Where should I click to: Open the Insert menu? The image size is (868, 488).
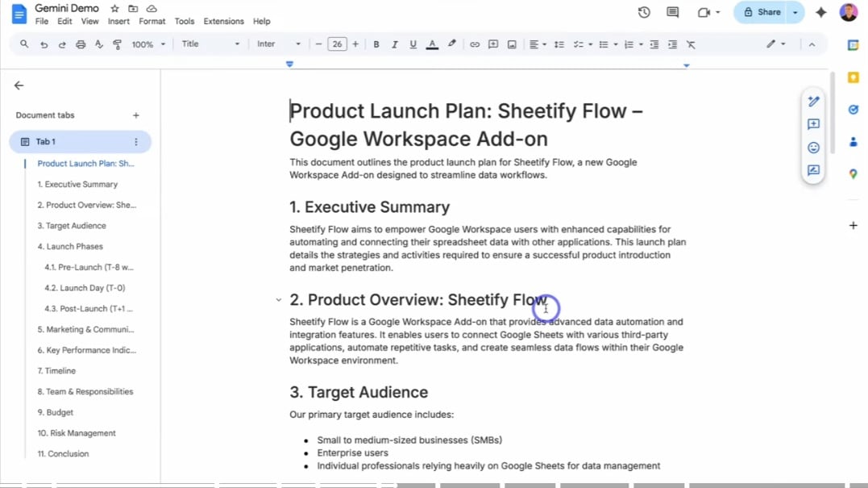pos(118,21)
